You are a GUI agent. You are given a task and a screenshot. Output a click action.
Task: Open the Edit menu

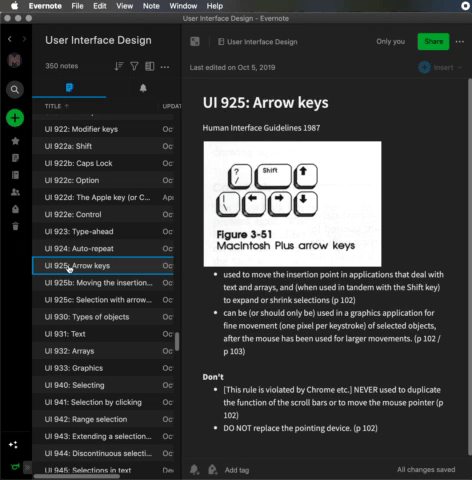pos(100,6)
